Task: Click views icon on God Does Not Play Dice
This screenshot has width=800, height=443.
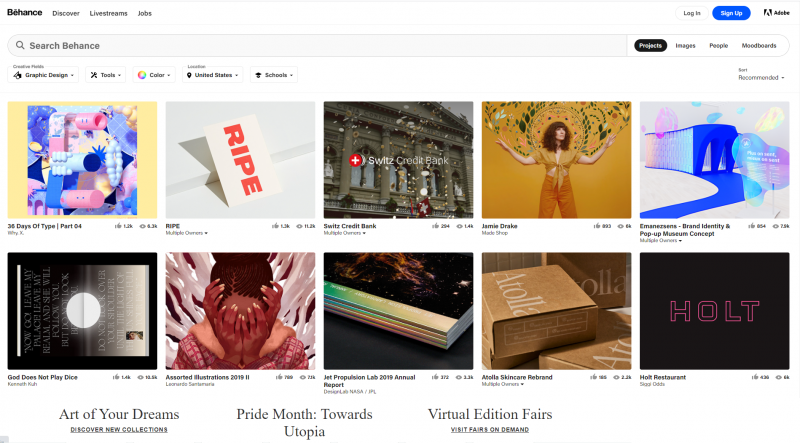Action: (140, 377)
